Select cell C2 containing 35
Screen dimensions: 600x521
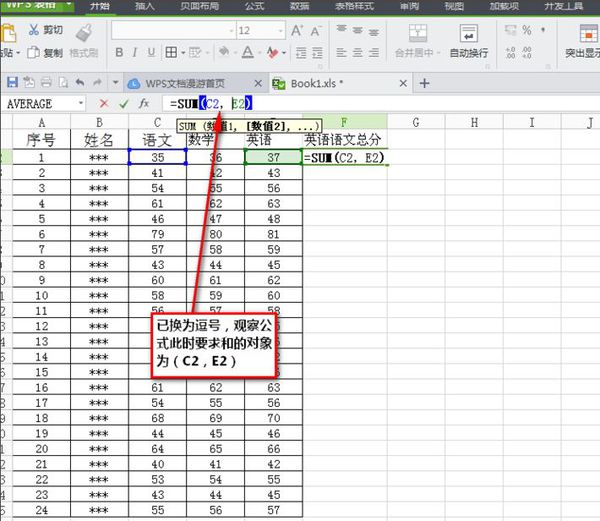(x=157, y=157)
